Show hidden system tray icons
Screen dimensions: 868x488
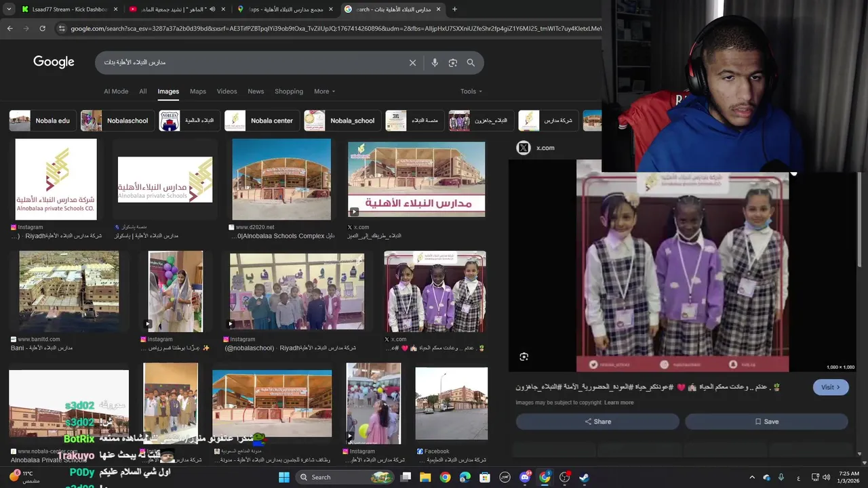(x=751, y=477)
